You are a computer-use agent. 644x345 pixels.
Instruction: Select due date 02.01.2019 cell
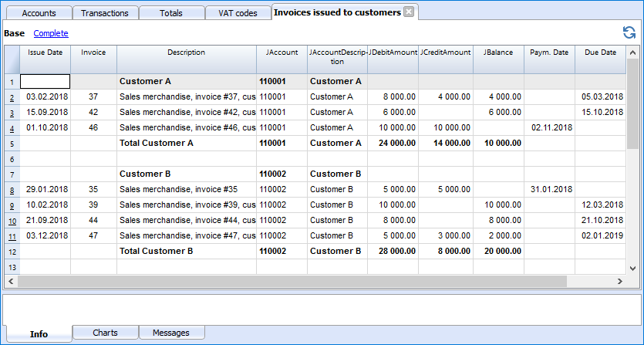click(x=601, y=235)
